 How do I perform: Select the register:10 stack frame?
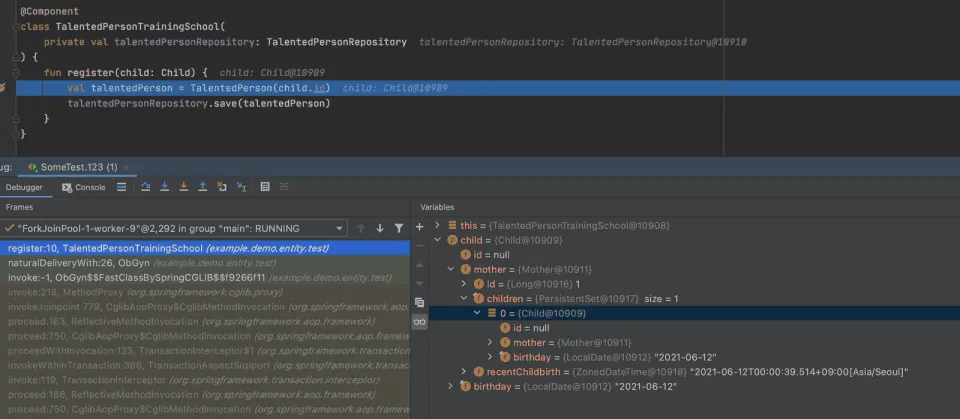click(x=204, y=248)
